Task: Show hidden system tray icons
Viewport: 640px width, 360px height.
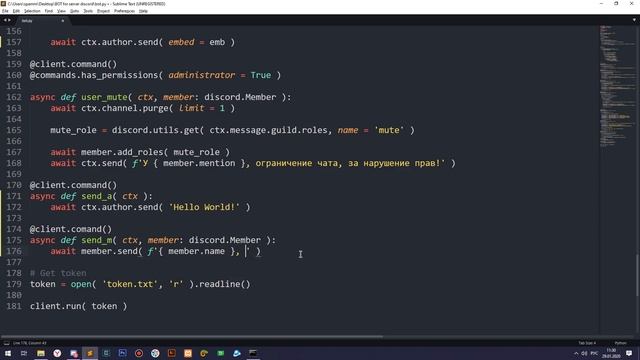Action: point(576,353)
